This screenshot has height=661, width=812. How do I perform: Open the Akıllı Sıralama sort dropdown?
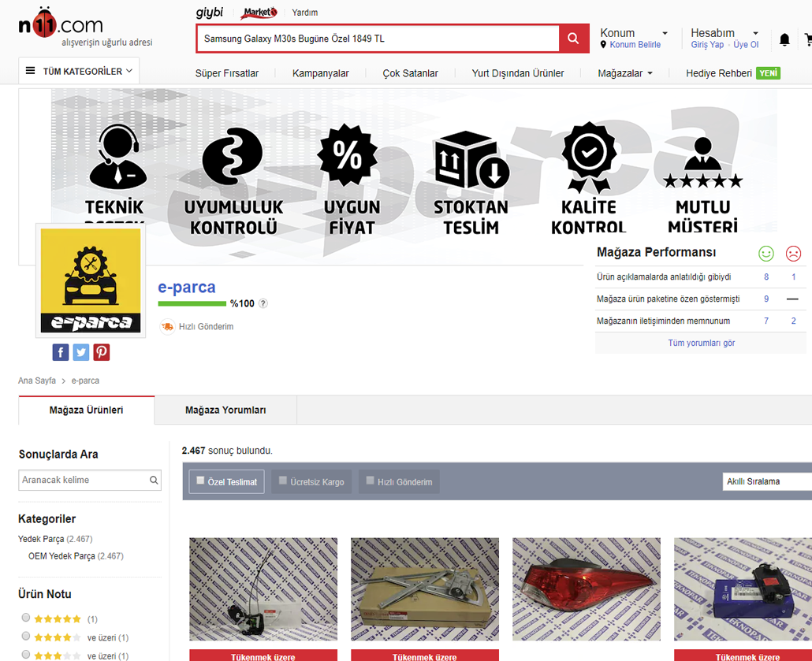point(766,481)
